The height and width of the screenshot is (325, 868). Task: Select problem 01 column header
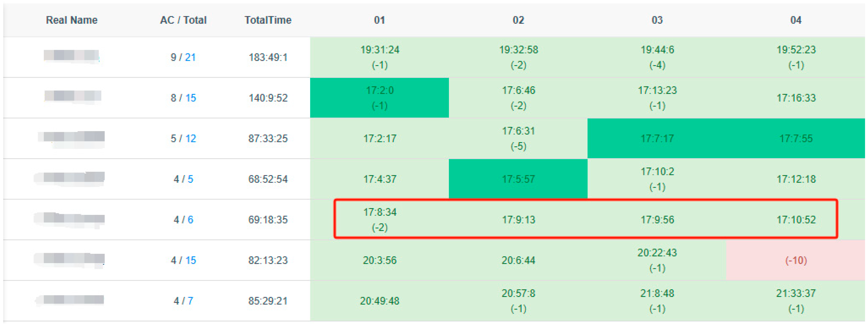point(379,20)
